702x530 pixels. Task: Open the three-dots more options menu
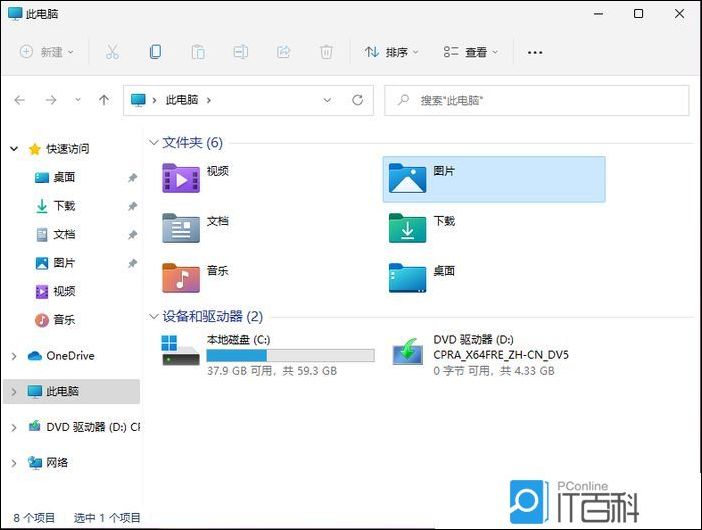(x=535, y=53)
